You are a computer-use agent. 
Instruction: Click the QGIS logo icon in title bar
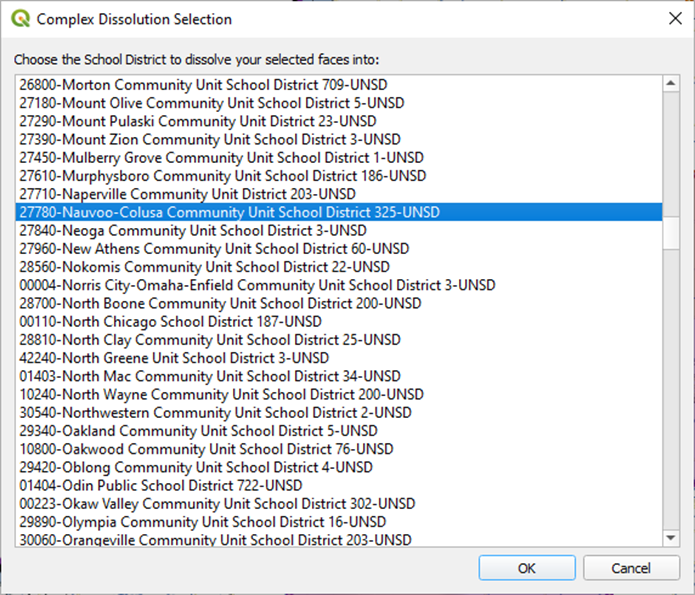coord(18,19)
